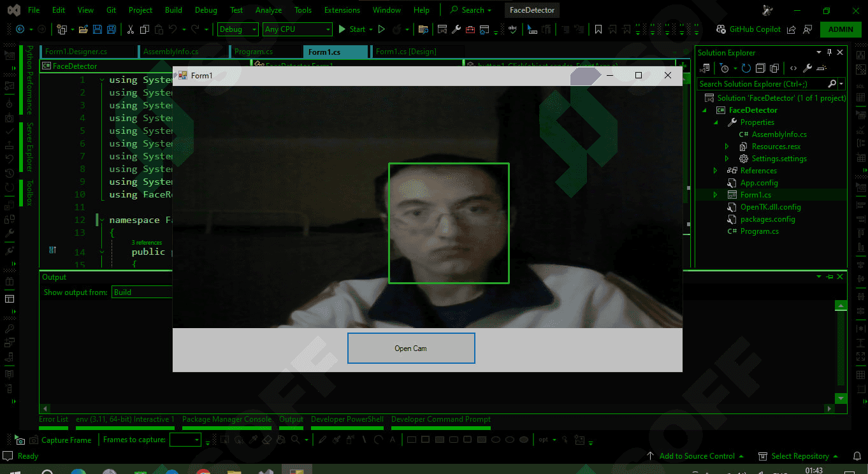This screenshot has height=474, width=868.
Task: Click Solution Explorer refresh icon
Action: click(x=746, y=68)
